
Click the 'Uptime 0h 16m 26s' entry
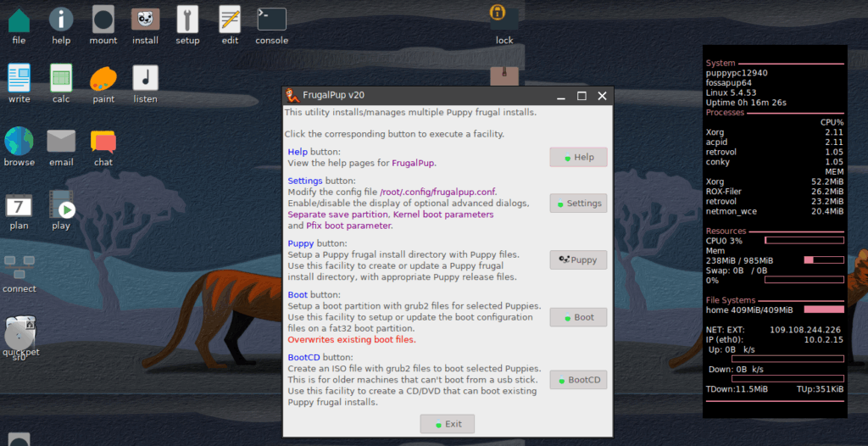coord(746,103)
